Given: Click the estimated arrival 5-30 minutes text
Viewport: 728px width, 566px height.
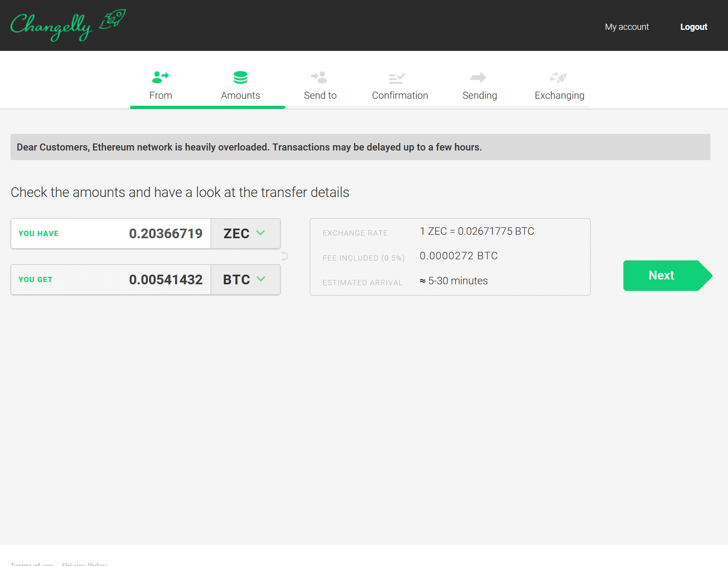Looking at the screenshot, I should [453, 281].
